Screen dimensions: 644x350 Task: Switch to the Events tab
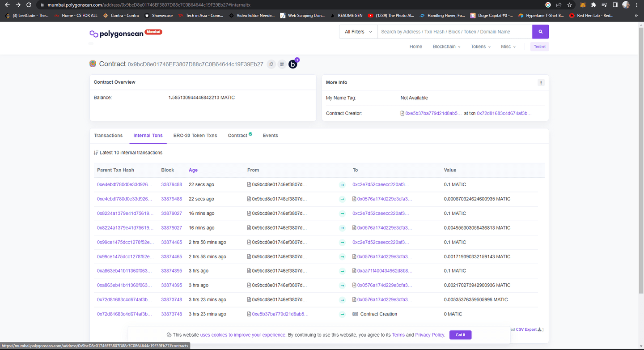[x=270, y=136]
